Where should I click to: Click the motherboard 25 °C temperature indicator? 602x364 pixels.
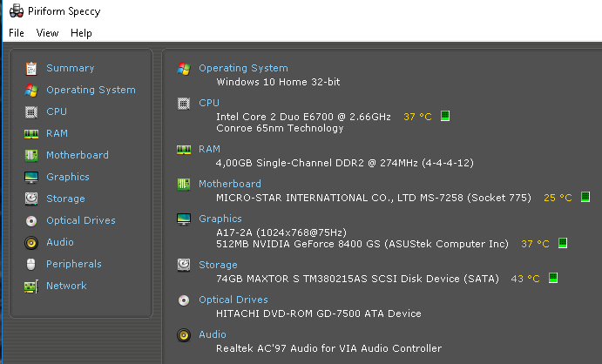[x=585, y=197]
